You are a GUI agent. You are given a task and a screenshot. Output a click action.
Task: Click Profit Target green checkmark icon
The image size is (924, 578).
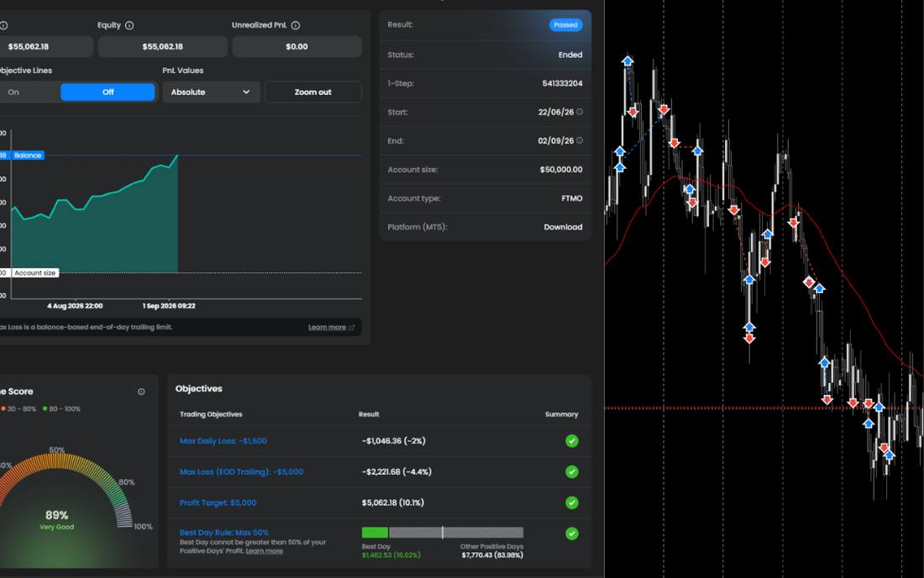pos(571,502)
